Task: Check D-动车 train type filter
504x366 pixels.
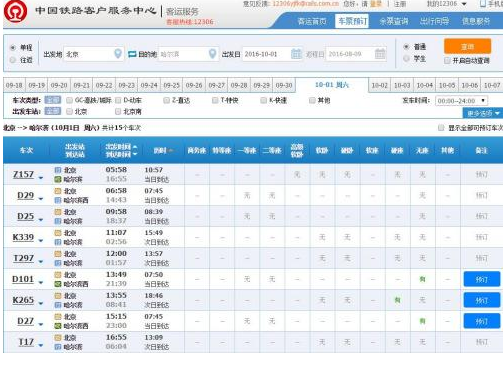Action: pos(118,100)
